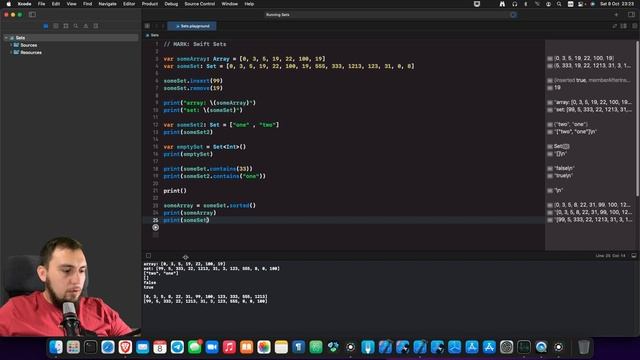The image size is (640, 360).
Task: Open the Navigate menu
Action: (x=107, y=4)
